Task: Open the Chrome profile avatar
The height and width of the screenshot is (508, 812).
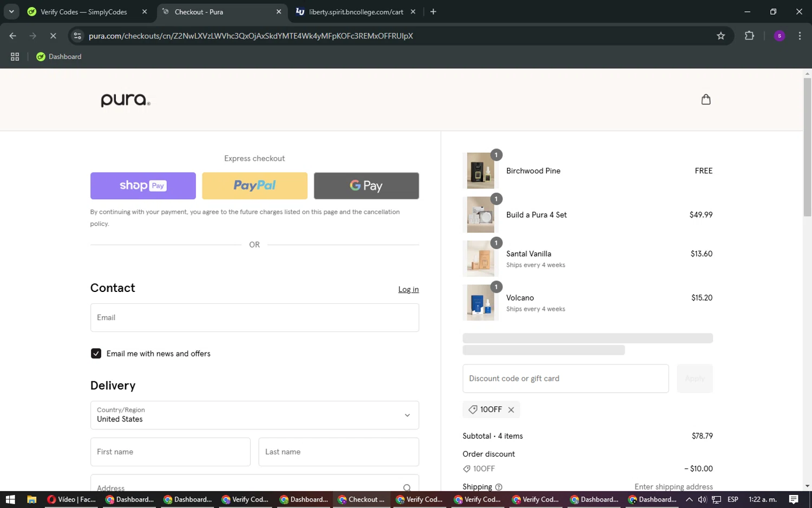Action: tap(780, 36)
